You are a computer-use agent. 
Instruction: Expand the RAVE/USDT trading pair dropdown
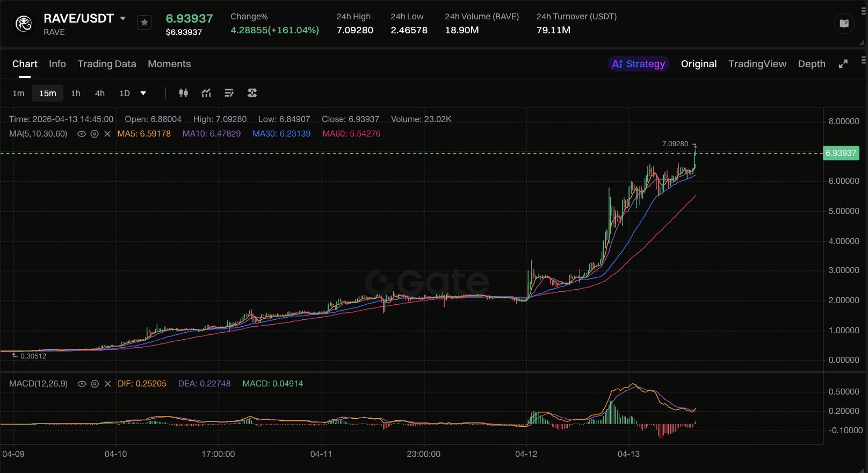pyautogui.click(x=123, y=18)
